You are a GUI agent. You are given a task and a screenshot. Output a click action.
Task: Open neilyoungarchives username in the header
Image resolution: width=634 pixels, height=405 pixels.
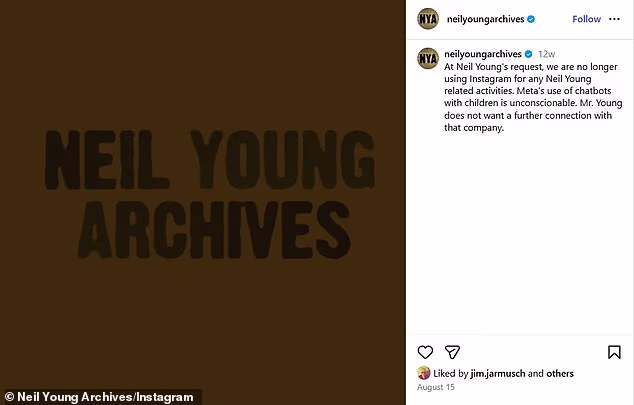(485, 19)
